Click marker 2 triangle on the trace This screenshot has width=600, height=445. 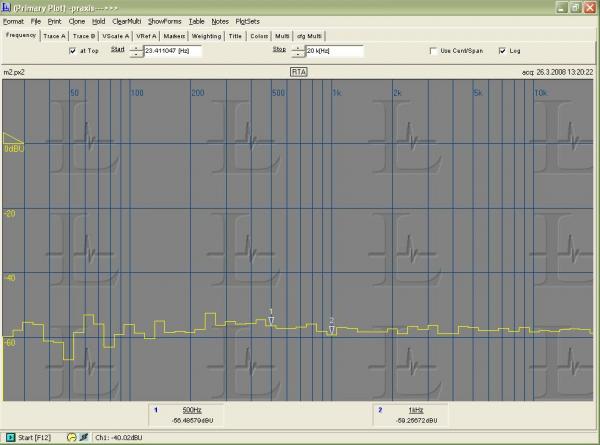click(332, 329)
